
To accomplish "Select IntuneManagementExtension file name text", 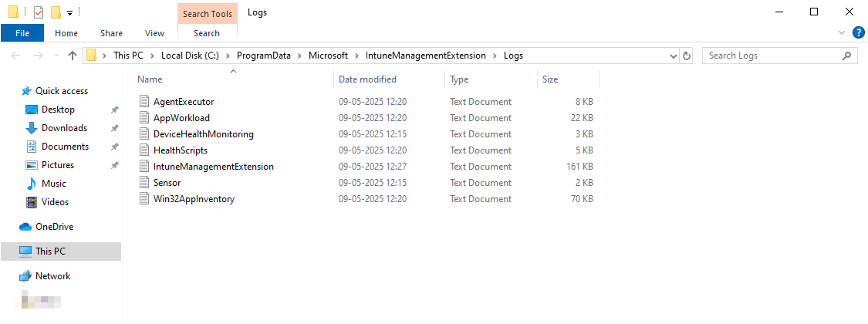I will tap(214, 166).
